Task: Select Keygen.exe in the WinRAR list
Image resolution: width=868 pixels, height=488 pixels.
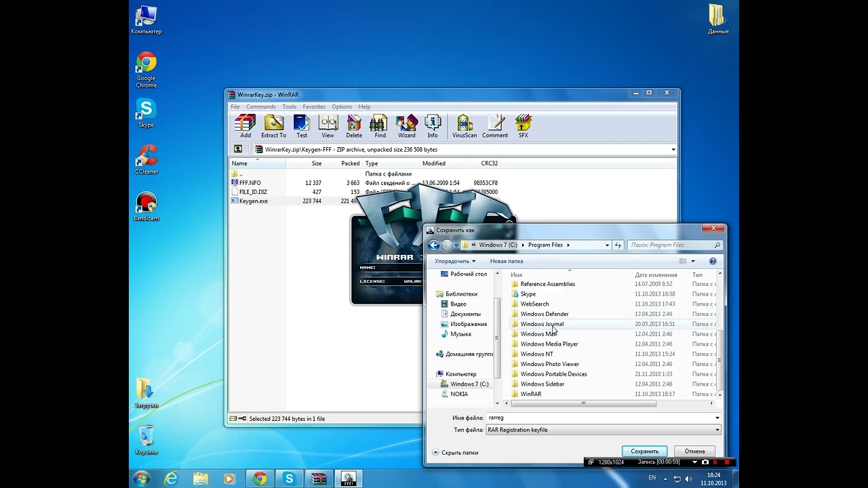Action: click(253, 201)
